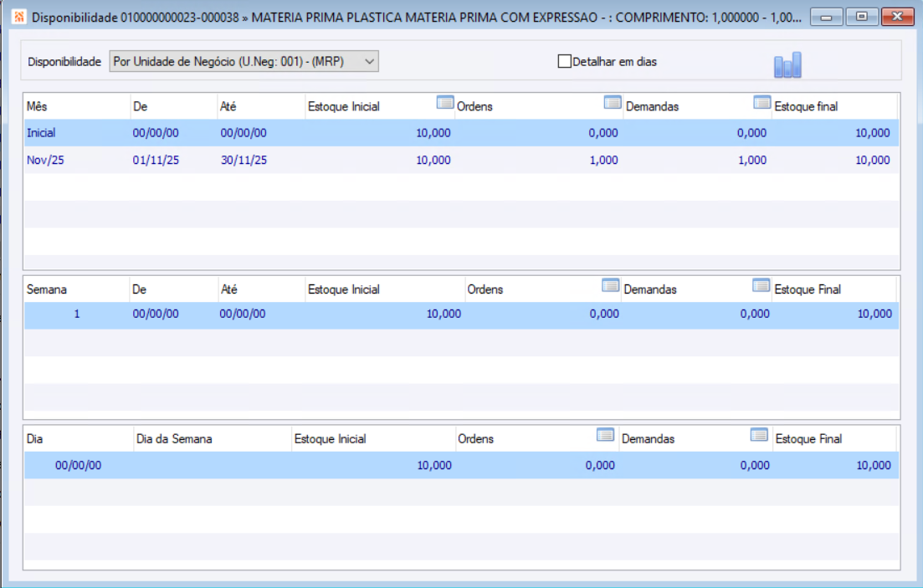Click the Mês column header
This screenshot has height=588, width=923.
(x=77, y=106)
